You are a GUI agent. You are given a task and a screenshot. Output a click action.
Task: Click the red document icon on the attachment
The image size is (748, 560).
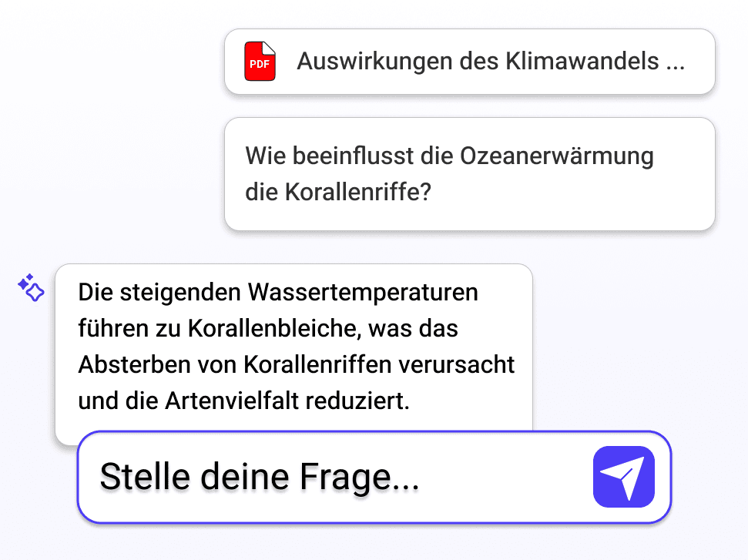[x=260, y=61]
